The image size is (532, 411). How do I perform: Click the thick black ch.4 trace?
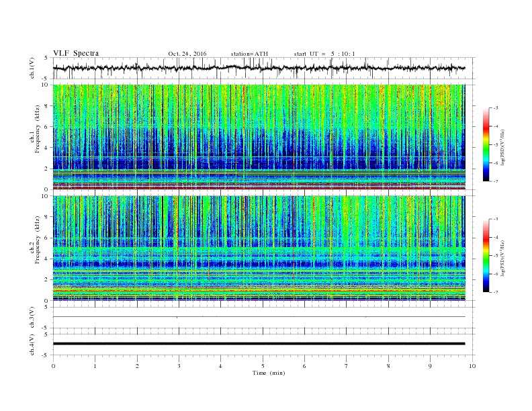tap(259, 344)
